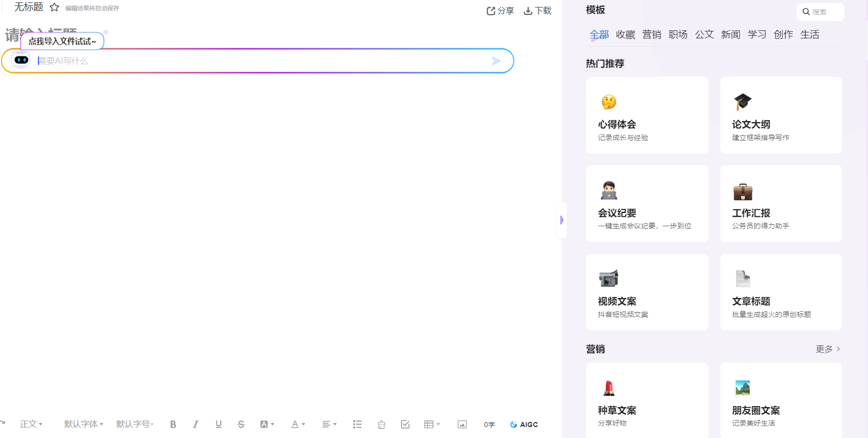
Task: Click the 点我导入文件试试 import bubble
Action: tap(62, 41)
